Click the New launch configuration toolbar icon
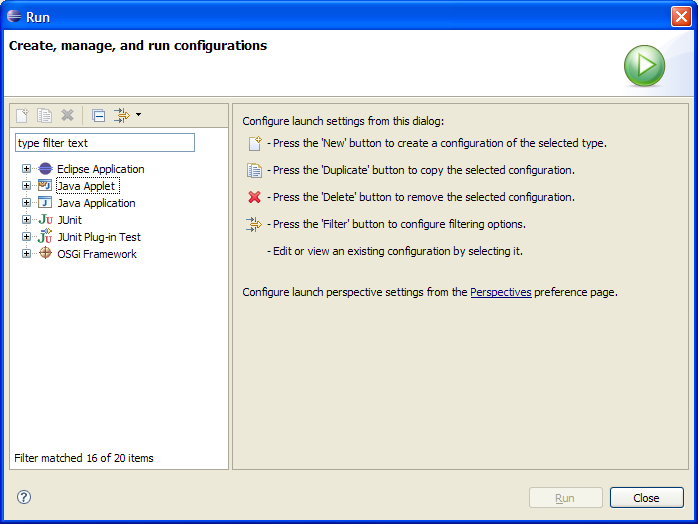698x524 pixels. pos(22,115)
